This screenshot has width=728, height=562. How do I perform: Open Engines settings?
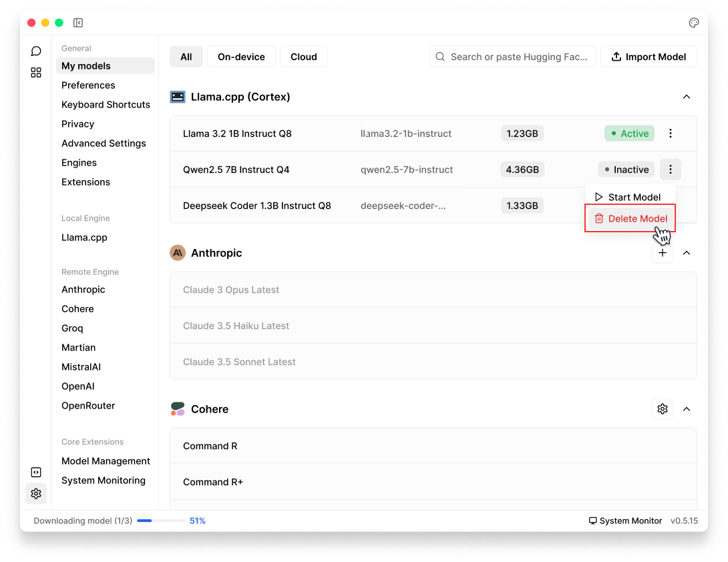click(79, 163)
